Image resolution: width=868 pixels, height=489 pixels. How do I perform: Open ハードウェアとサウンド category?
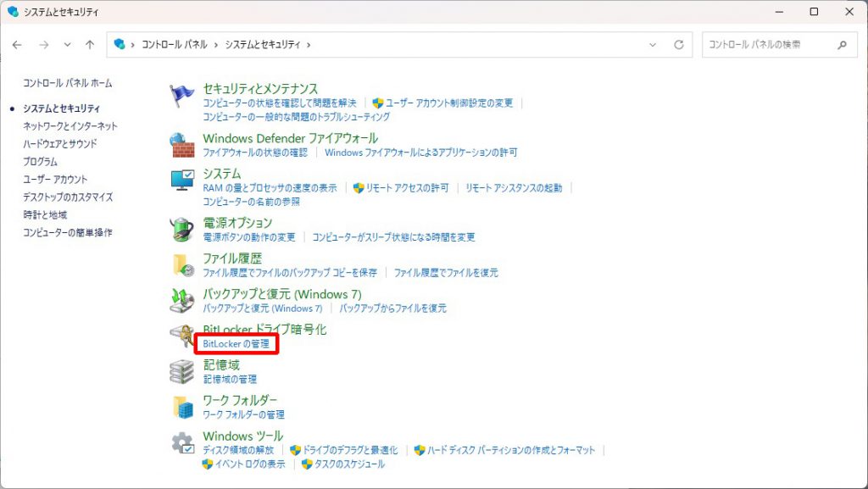pyautogui.click(x=60, y=144)
